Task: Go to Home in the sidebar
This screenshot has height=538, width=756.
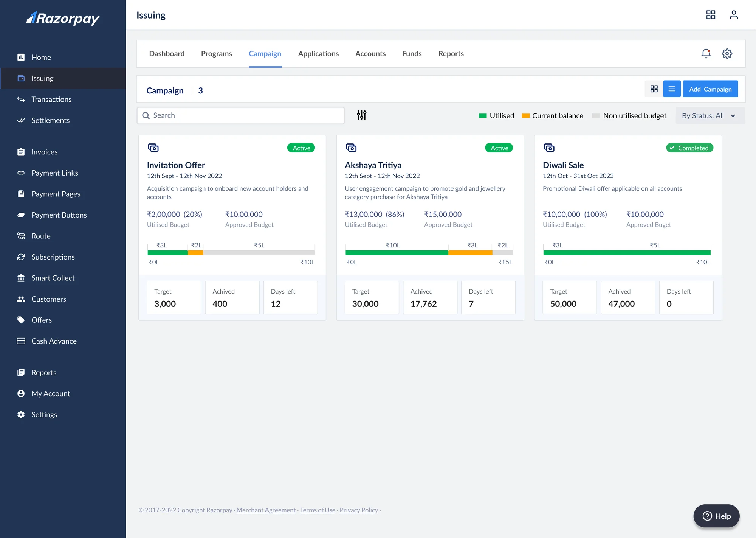Action: pos(63,57)
